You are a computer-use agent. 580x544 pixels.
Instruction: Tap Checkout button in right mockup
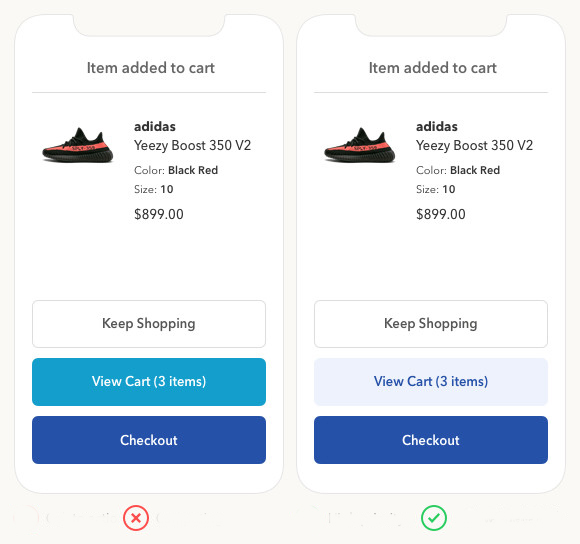[431, 440]
